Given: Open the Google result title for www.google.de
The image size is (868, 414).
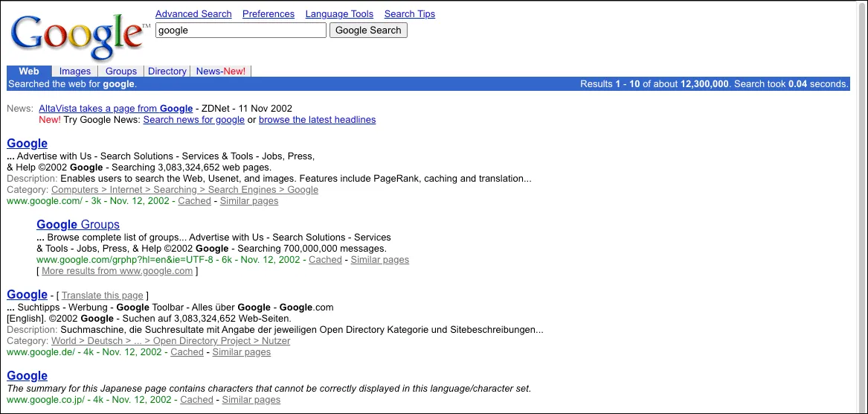Looking at the screenshot, I should click(27, 295).
